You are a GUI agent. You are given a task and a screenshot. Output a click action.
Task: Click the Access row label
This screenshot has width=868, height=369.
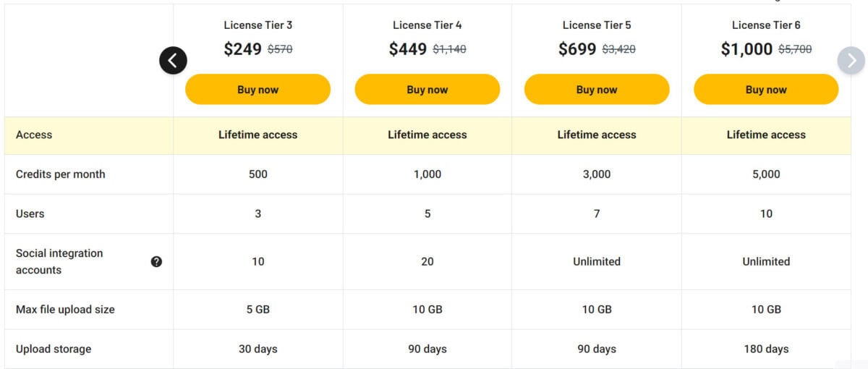tap(34, 135)
